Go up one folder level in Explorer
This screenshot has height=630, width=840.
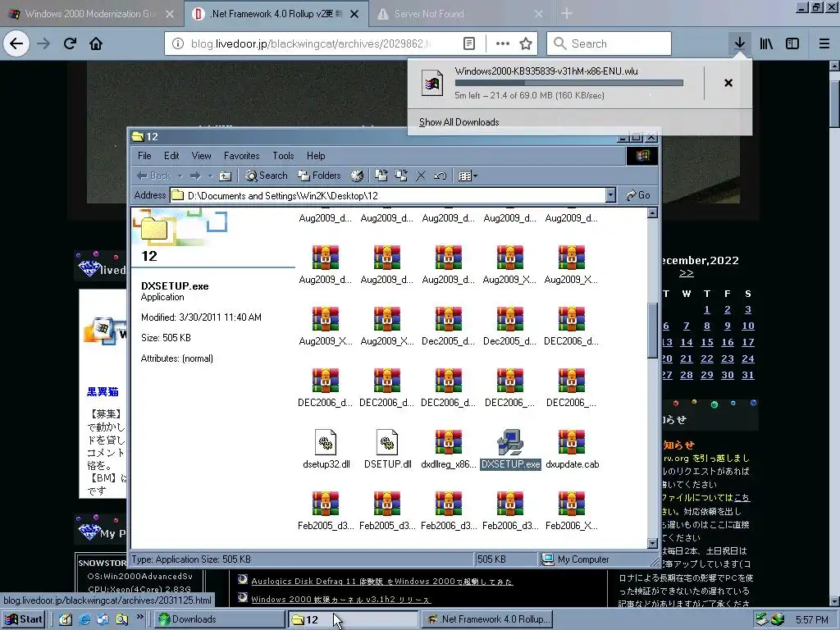[226, 176]
